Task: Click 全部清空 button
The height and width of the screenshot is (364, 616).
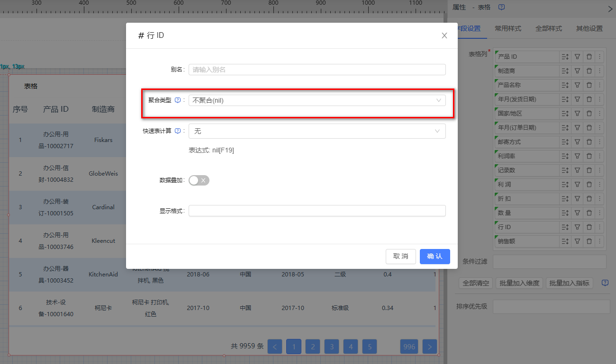Action: [x=476, y=283]
